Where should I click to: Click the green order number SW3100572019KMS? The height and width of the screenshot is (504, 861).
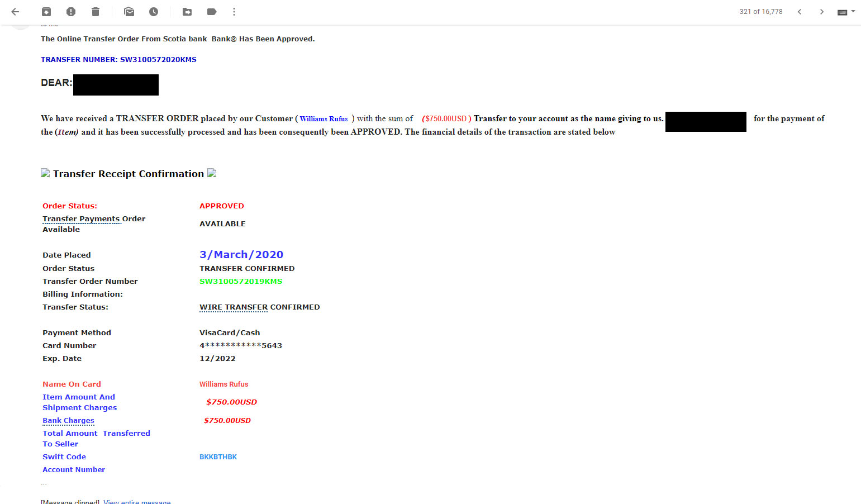click(x=241, y=281)
